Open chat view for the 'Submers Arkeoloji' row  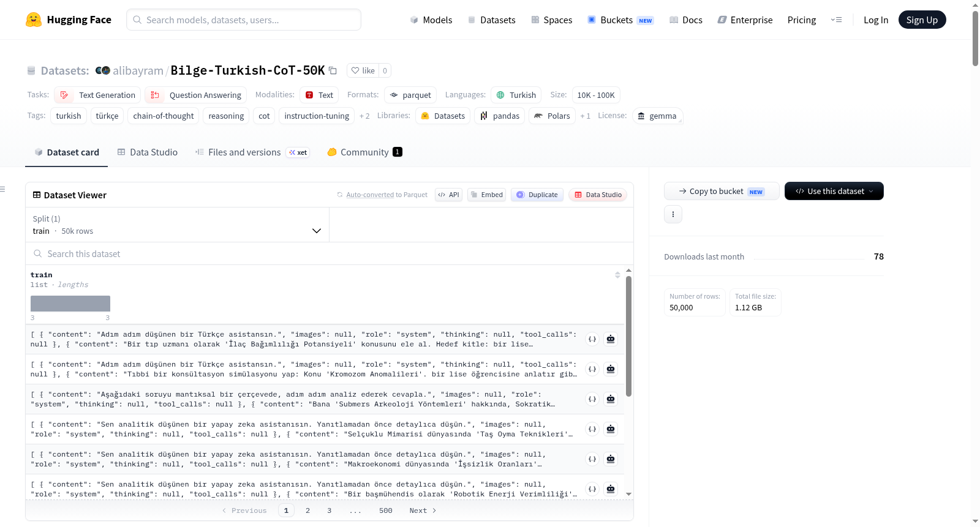(611, 399)
